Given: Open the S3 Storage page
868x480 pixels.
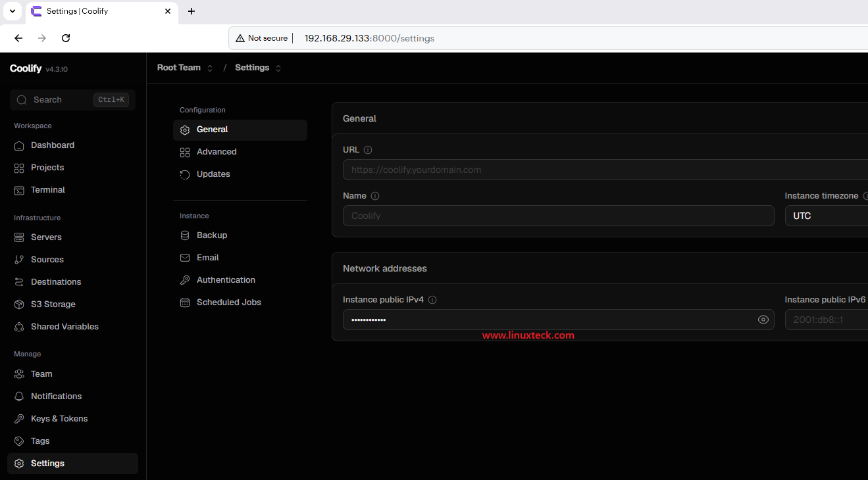Looking at the screenshot, I should [x=72, y=304].
